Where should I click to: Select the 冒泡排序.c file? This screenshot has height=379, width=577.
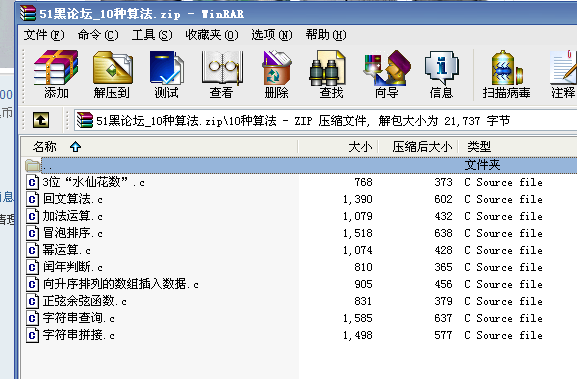pyautogui.click(x=72, y=233)
